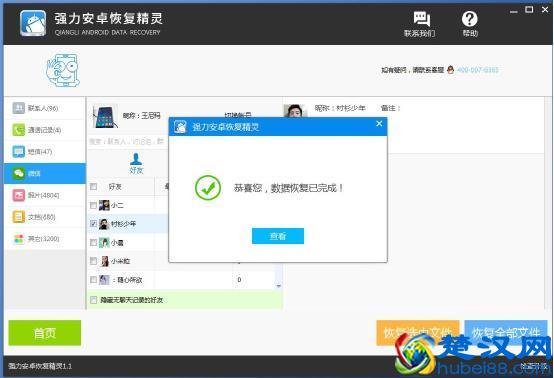The width and height of the screenshot is (554, 378).
Task: Click the orange 恢复选中文件 button
Action: coord(418,332)
